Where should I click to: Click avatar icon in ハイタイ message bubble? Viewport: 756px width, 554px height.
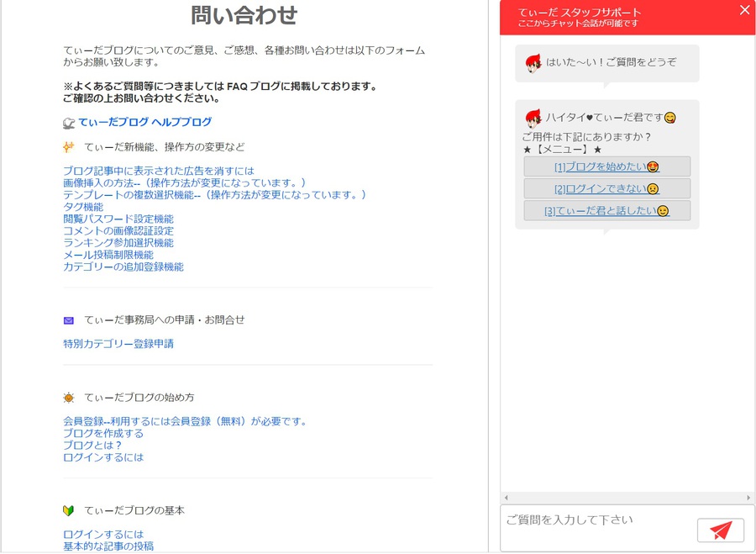tap(533, 119)
